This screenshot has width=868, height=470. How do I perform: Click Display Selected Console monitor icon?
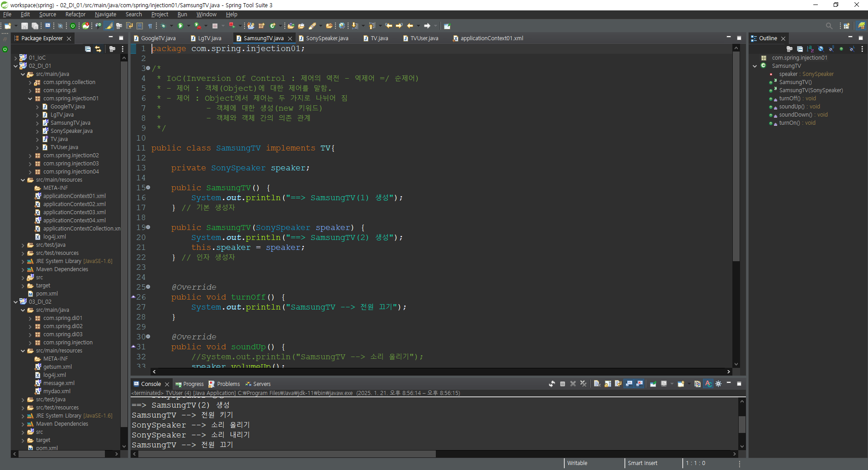pos(664,384)
